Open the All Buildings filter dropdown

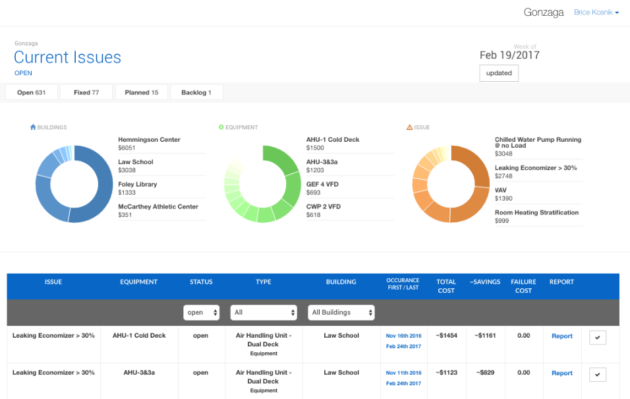click(341, 312)
